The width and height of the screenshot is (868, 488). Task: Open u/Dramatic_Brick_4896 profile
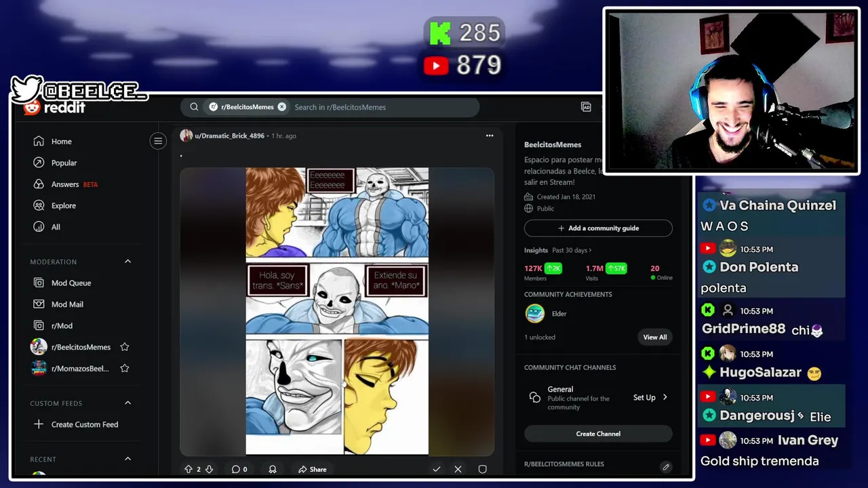coord(229,136)
